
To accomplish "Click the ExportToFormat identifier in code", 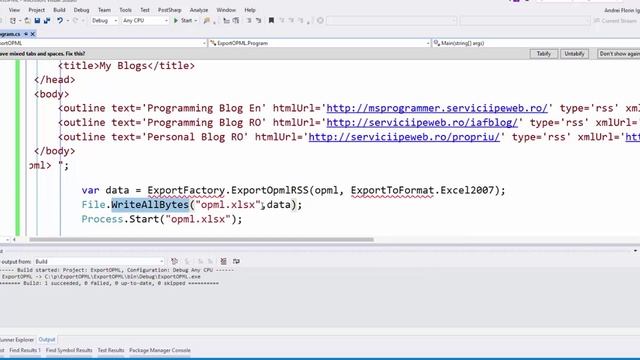I will [392, 190].
